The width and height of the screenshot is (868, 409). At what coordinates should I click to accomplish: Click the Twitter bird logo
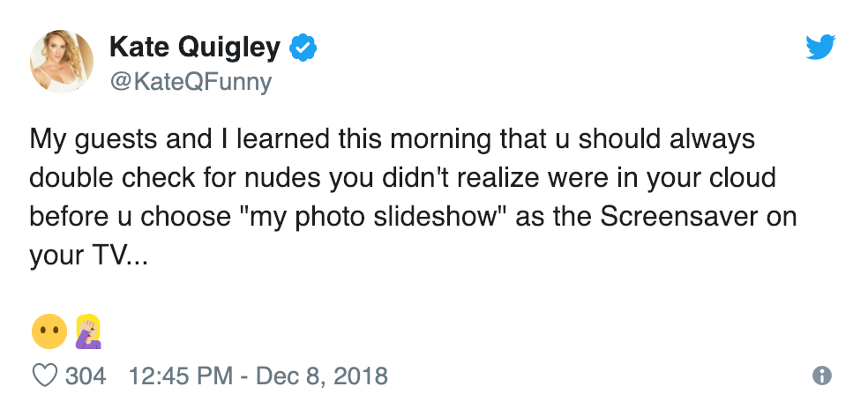coord(820,48)
